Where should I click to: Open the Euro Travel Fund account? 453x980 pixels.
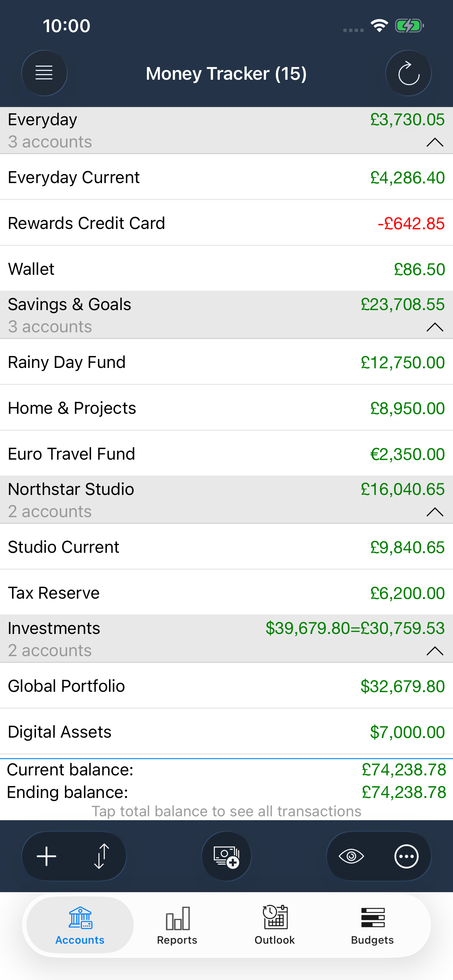tap(226, 454)
